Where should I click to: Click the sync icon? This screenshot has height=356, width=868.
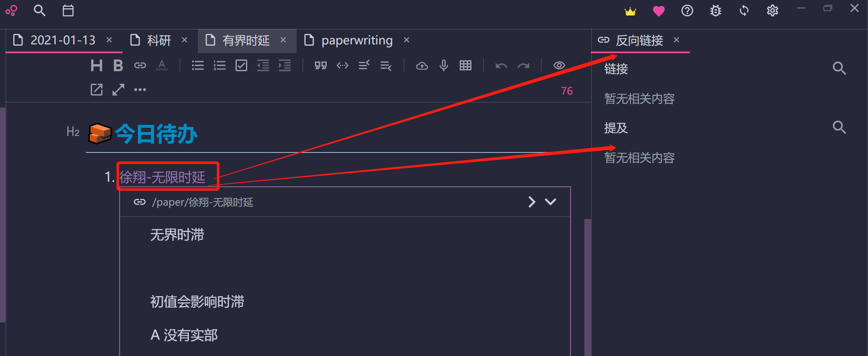pyautogui.click(x=744, y=10)
